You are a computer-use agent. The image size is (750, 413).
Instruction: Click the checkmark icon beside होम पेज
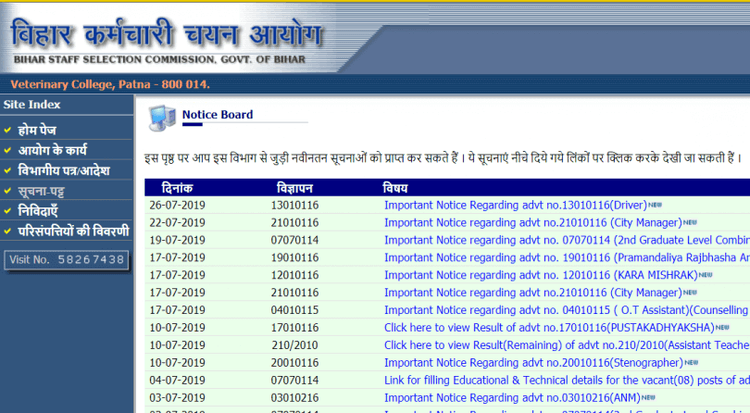coord(8,129)
